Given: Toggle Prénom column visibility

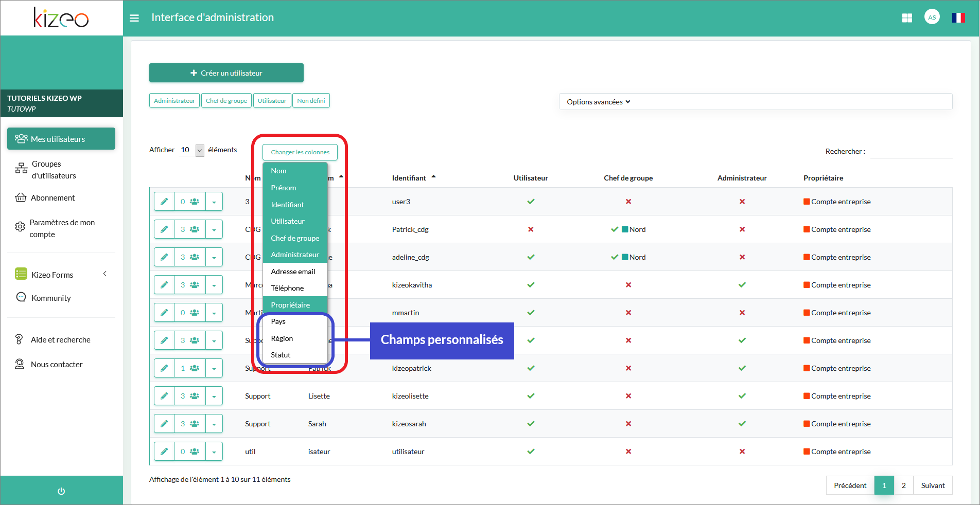Looking at the screenshot, I should point(295,188).
